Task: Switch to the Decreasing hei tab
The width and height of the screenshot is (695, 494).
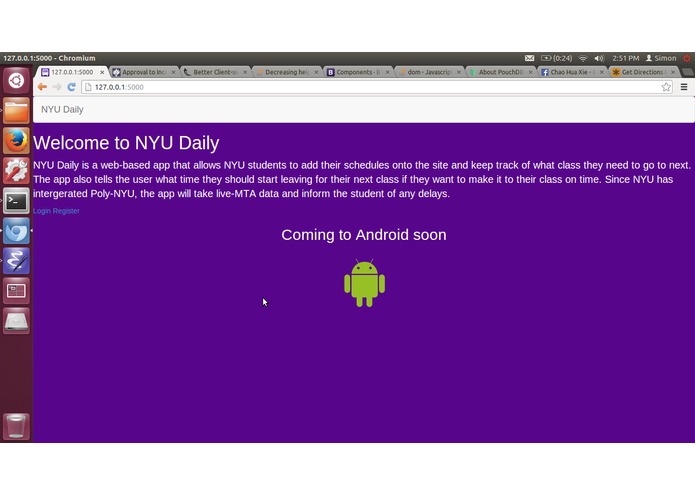Action: coord(286,72)
